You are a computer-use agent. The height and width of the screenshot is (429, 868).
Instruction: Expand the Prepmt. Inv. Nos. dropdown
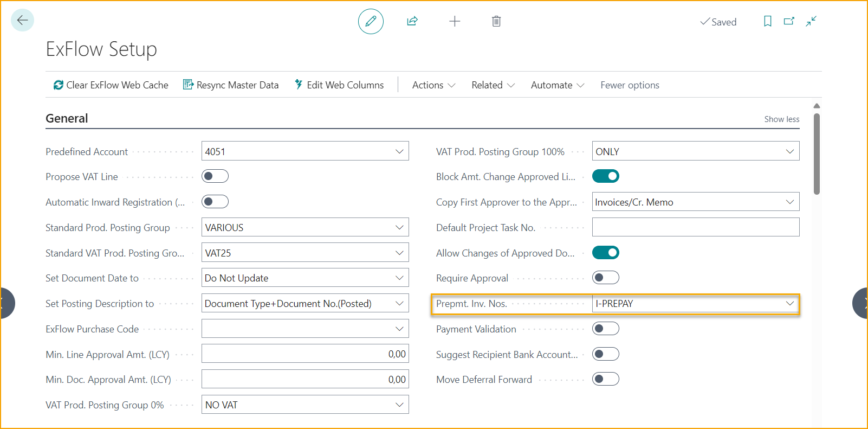pos(789,303)
